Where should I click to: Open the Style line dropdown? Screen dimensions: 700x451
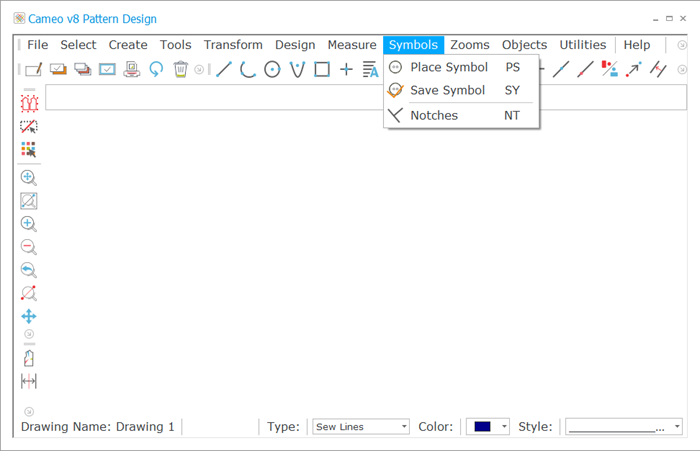624,426
